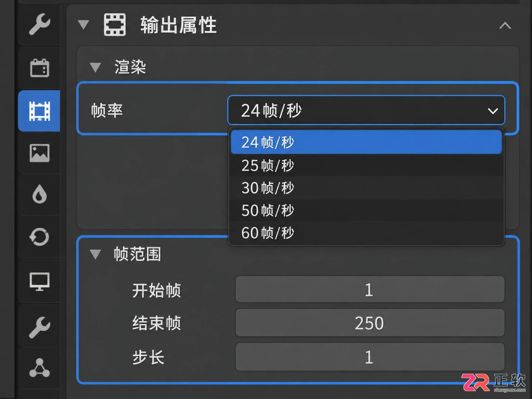This screenshot has height=399, width=532.
Task: Click the 结束帧 value field showing 250
Action: 370,323
